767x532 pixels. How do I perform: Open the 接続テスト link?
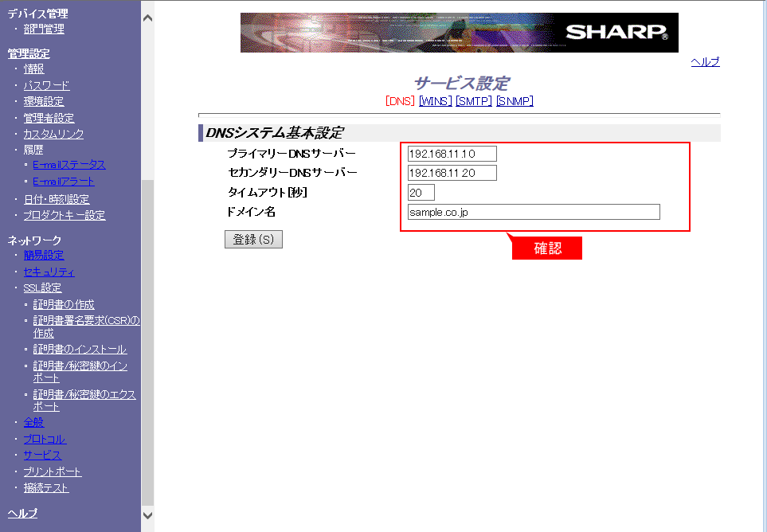click(x=45, y=487)
